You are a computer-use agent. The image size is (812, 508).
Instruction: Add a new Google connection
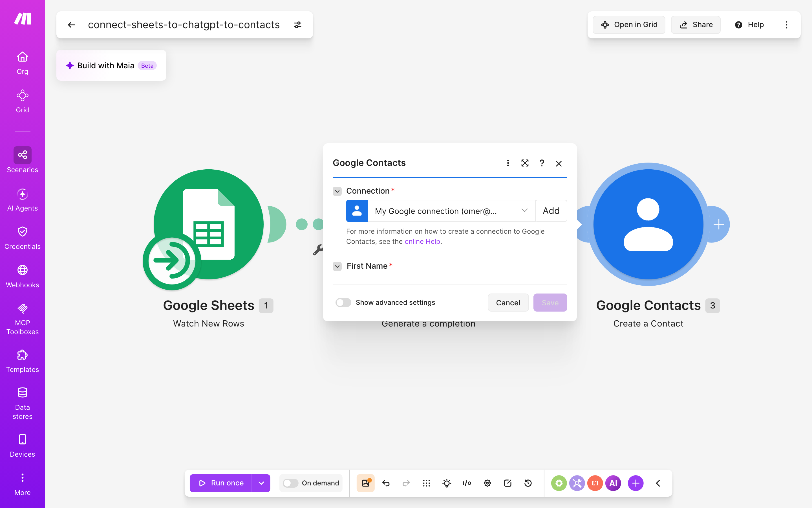(551, 211)
